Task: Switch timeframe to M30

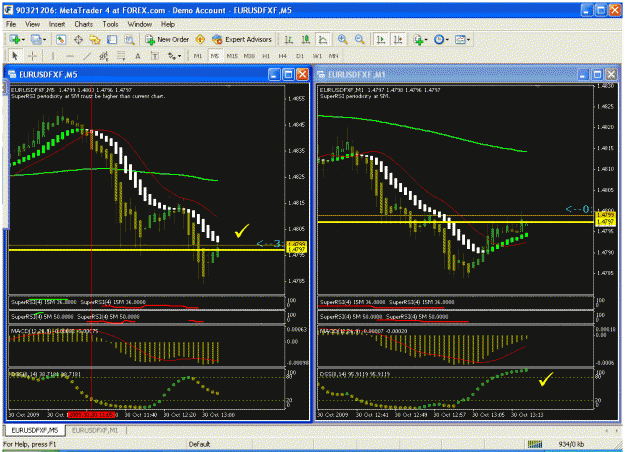Action: 249,56
